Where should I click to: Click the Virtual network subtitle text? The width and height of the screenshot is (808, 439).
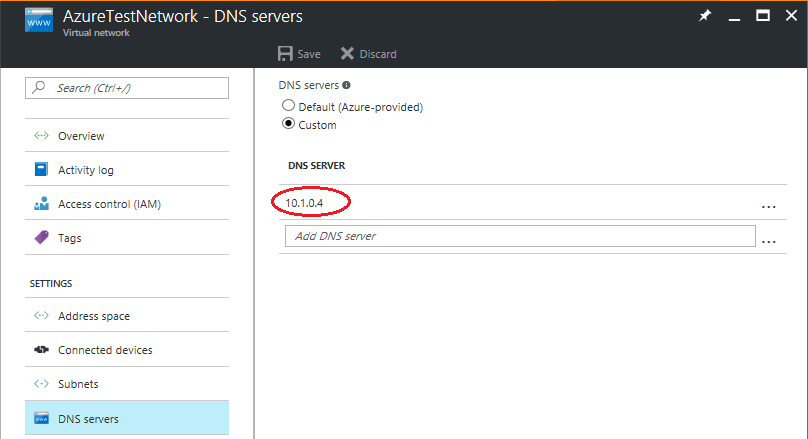coord(96,32)
